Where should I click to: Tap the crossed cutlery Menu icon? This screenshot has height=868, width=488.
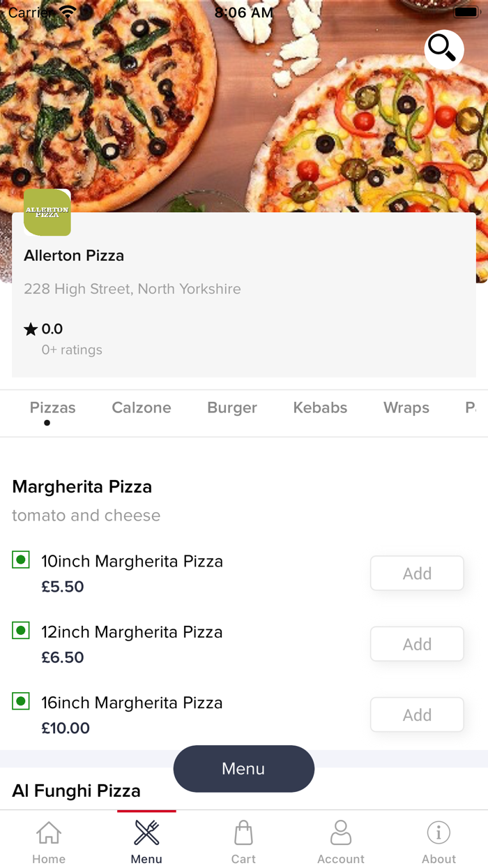pyautogui.click(x=146, y=831)
